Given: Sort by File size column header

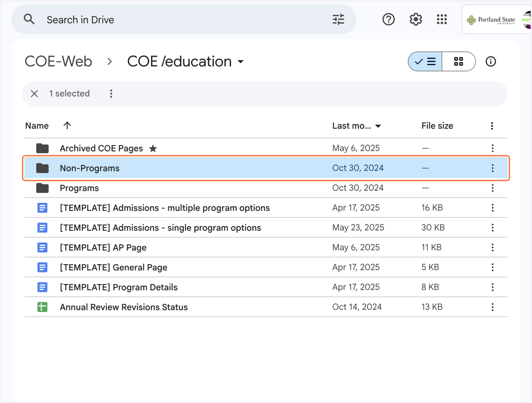Looking at the screenshot, I should click(437, 126).
